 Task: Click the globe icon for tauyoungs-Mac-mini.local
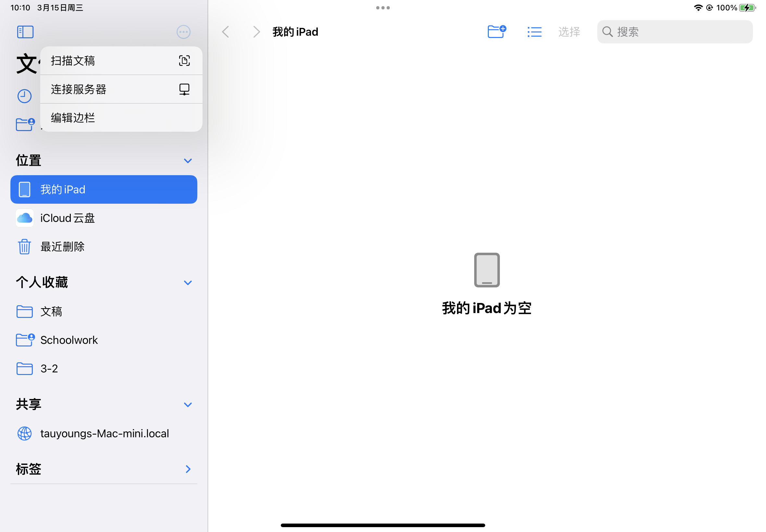tap(24, 433)
